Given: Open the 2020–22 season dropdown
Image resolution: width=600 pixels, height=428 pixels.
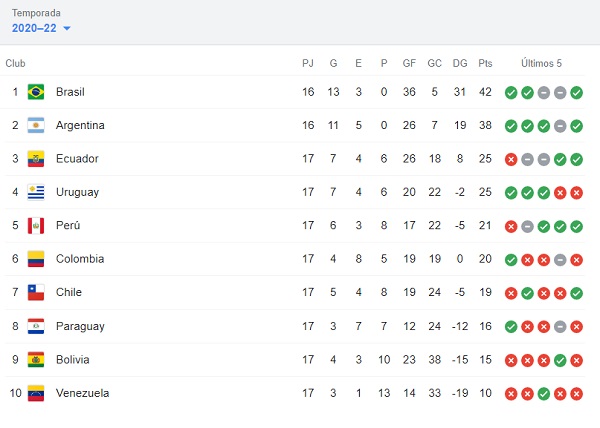Looking at the screenshot, I should (x=41, y=28).
